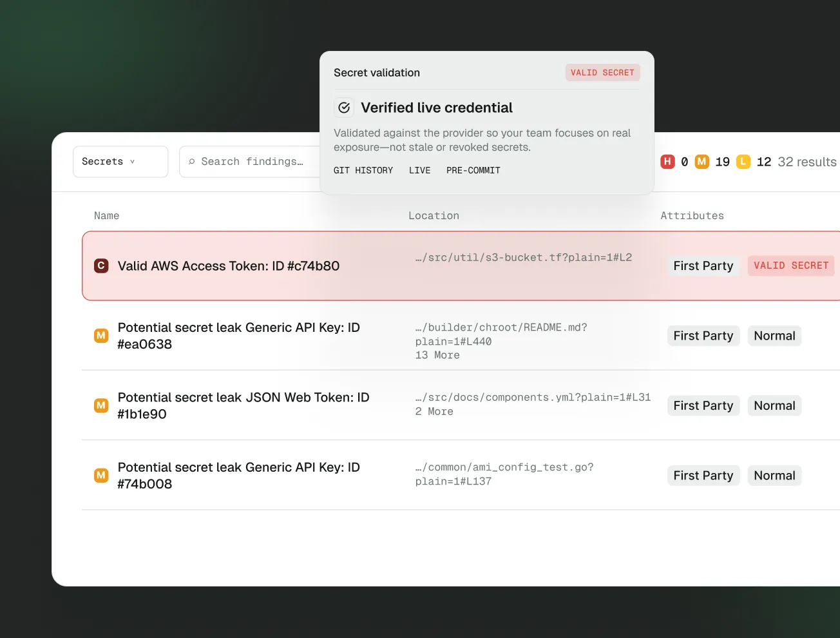This screenshot has width=840, height=638.
Task: Select the PRE-COMMIT tag
Action: click(x=473, y=171)
